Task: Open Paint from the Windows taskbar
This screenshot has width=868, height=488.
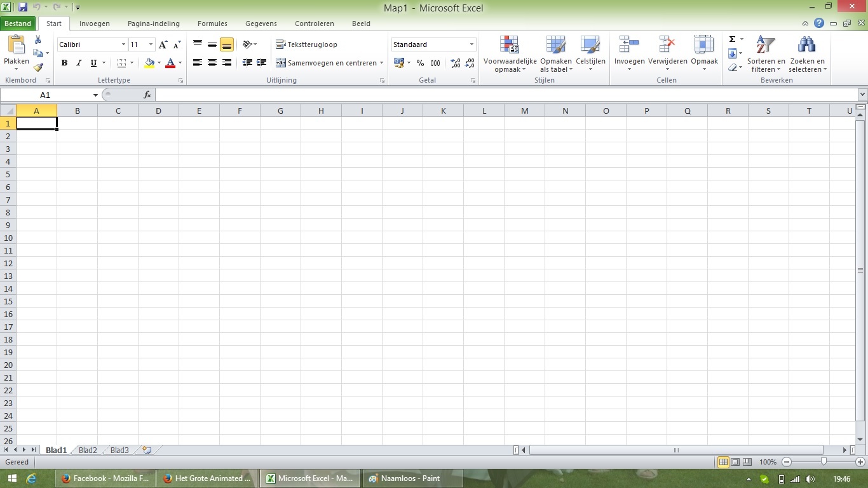Action: (412, 478)
